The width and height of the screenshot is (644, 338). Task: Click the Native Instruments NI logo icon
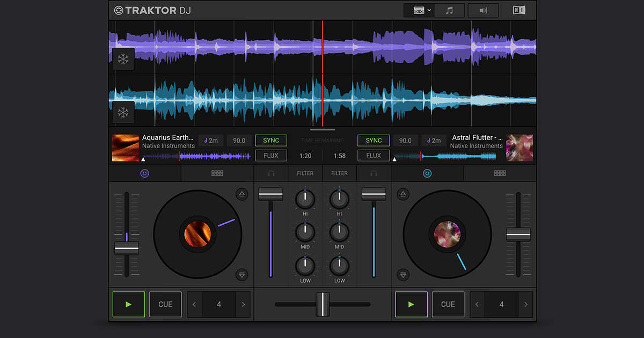pos(519,10)
